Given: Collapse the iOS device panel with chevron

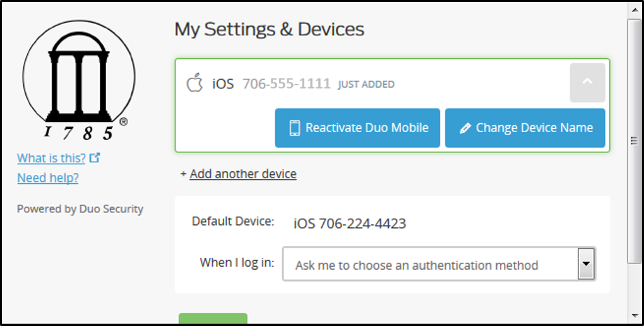Looking at the screenshot, I should coord(587,82).
